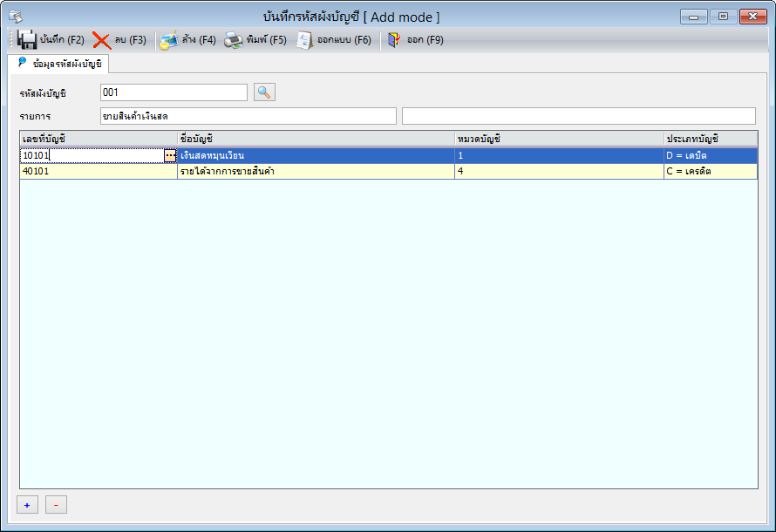
Task: Click the เลขที่บัญชี column header
Action: coord(99,139)
